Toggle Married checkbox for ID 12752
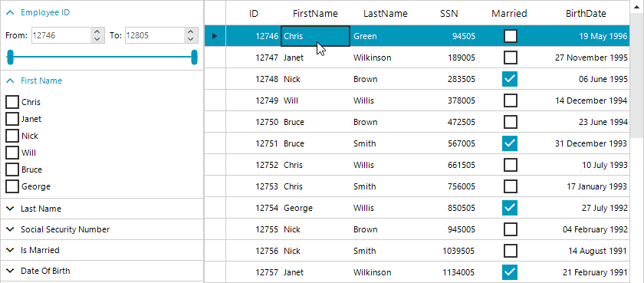The image size is (644, 283). [x=510, y=165]
